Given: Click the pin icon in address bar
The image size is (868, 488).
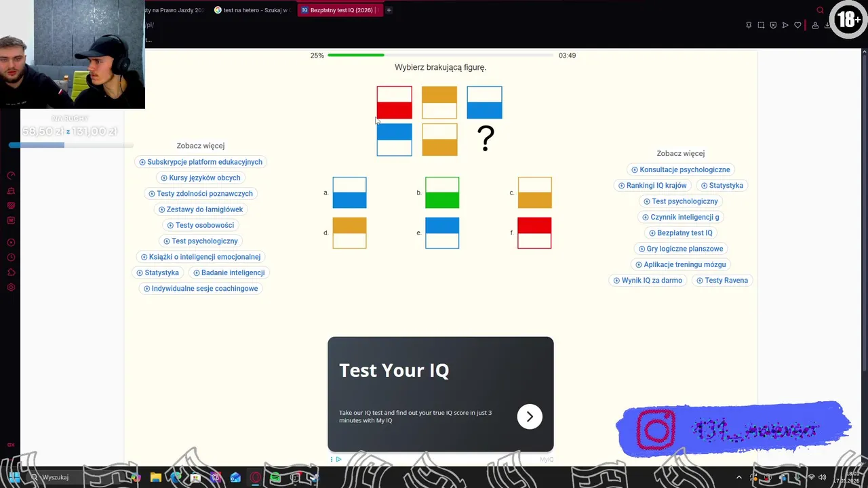Looking at the screenshot, I should click(749, 25).
